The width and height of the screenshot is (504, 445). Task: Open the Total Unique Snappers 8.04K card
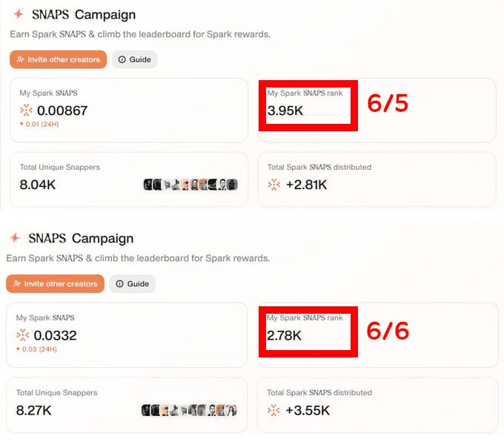pyautogui.click(x=129, y=179)
